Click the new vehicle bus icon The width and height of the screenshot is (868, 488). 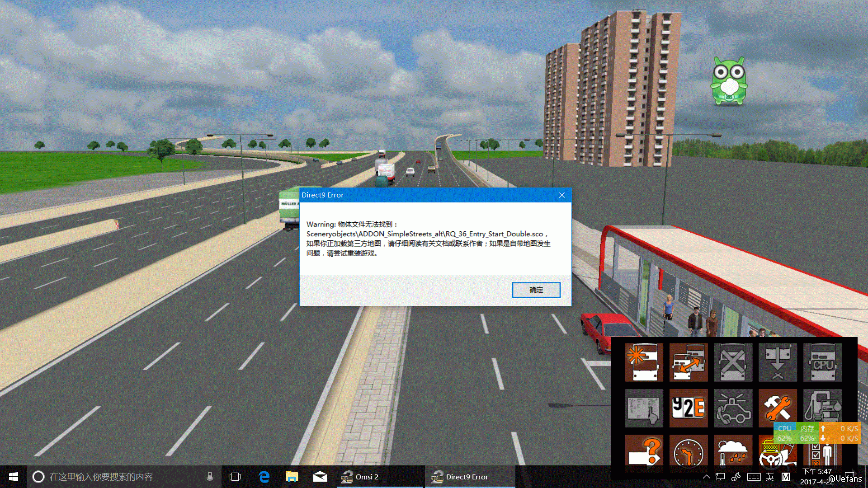(644, 362)
